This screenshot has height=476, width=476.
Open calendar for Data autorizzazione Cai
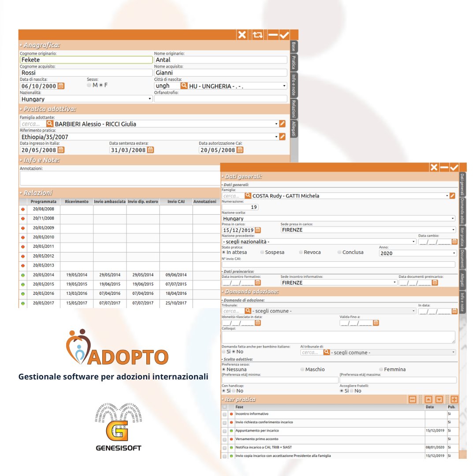click(240, 150)
